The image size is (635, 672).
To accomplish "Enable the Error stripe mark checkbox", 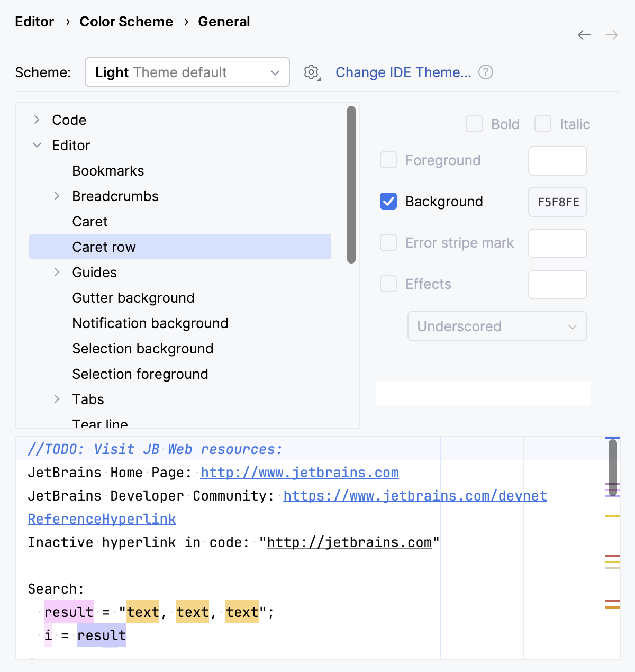I will coord(388,242).
